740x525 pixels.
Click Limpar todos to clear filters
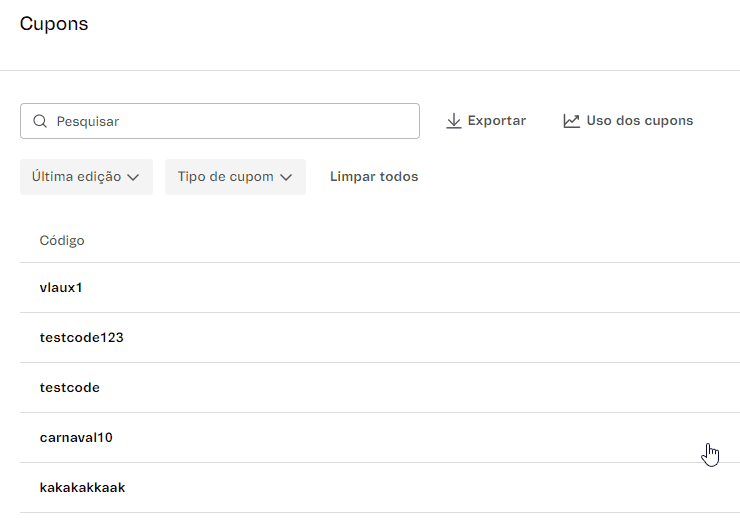(374, 177)
